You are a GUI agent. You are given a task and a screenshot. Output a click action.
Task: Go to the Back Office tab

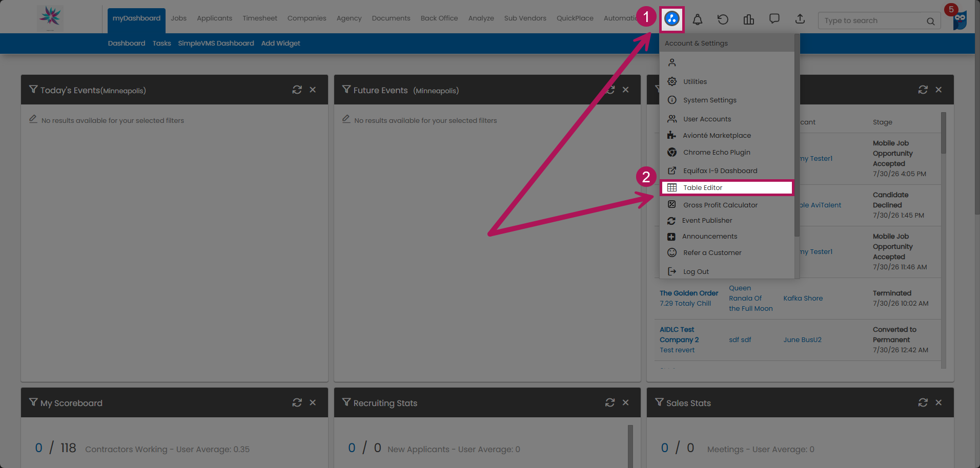(439, 18)
